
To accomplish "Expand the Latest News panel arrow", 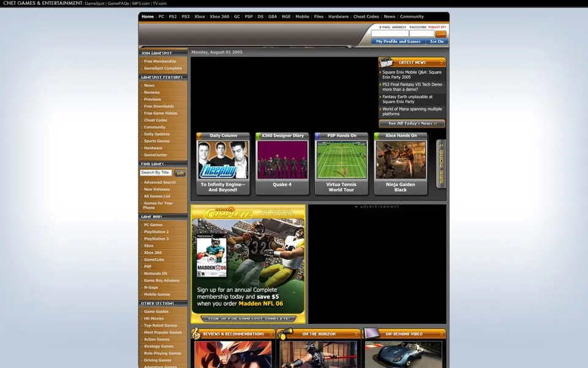I will click(x=442, y=61).
